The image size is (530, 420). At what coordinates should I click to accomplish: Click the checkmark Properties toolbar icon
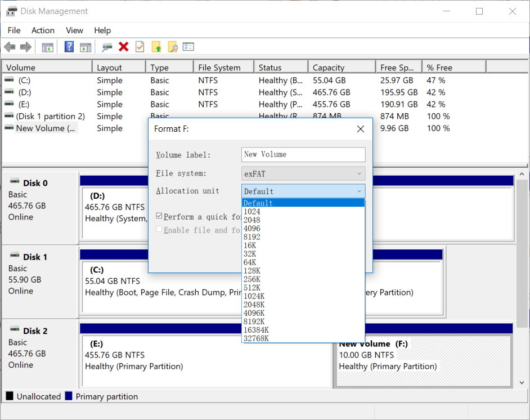[x=140, y=47]
